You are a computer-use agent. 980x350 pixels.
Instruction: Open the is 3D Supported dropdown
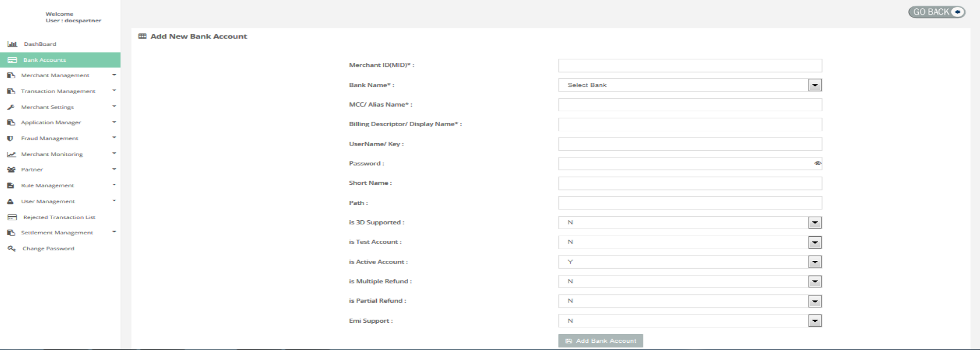pyautogui.click(x=690, y=223)
